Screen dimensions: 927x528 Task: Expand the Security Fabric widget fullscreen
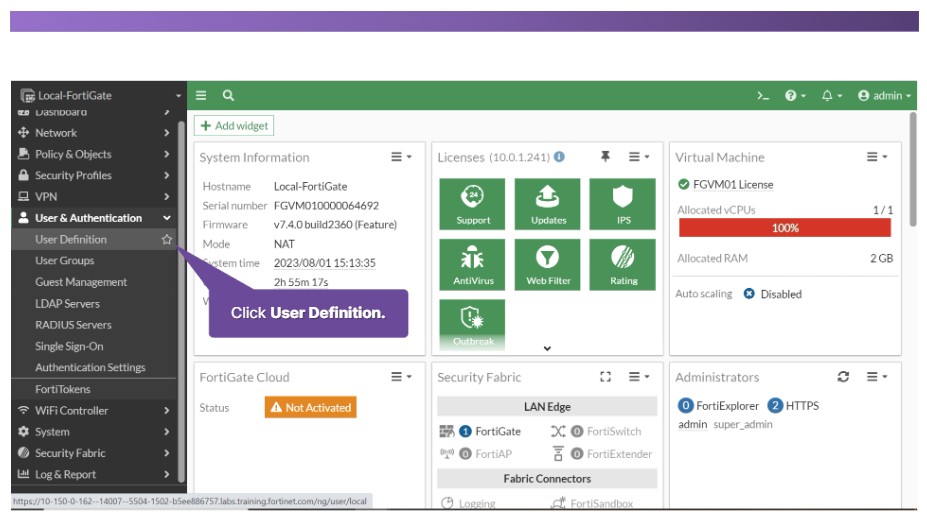[605, 377]
